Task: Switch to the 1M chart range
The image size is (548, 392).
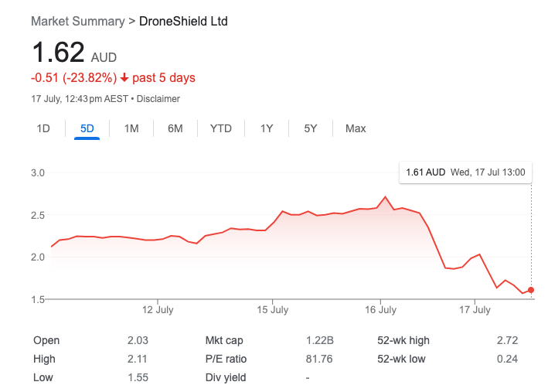Action: coord(131,128)
